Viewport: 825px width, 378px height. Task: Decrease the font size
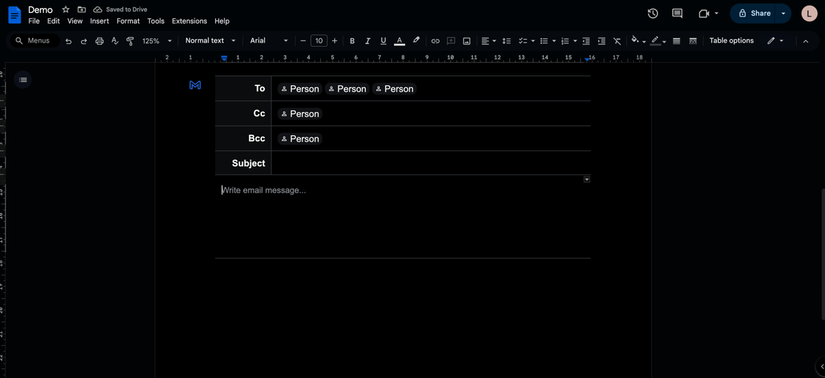[x=303, y=41]
